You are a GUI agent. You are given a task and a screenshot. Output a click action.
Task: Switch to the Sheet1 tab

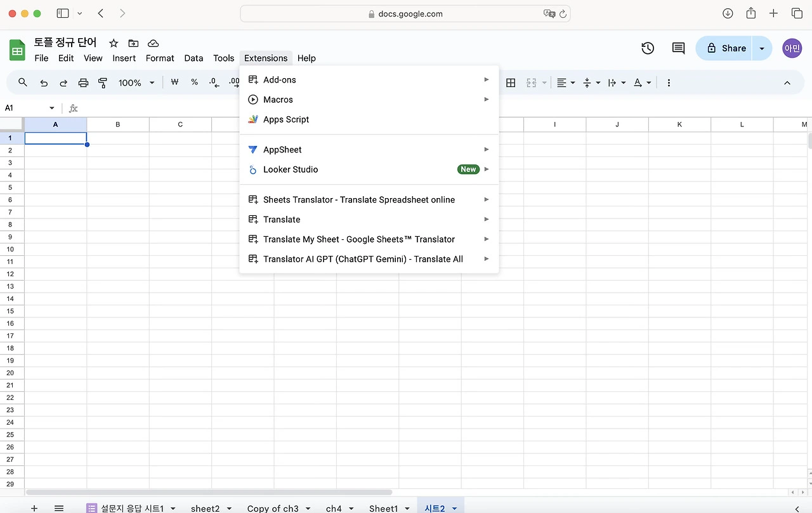[383, 509]
